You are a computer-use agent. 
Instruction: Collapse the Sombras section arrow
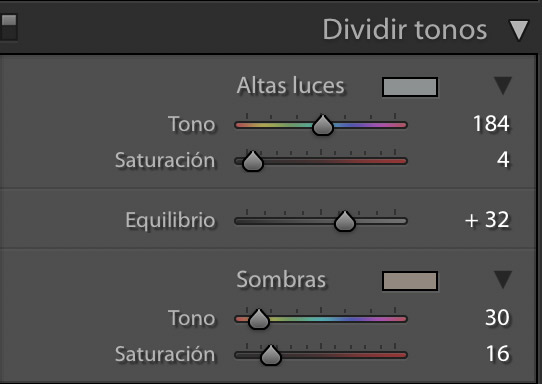click(503, 279)
